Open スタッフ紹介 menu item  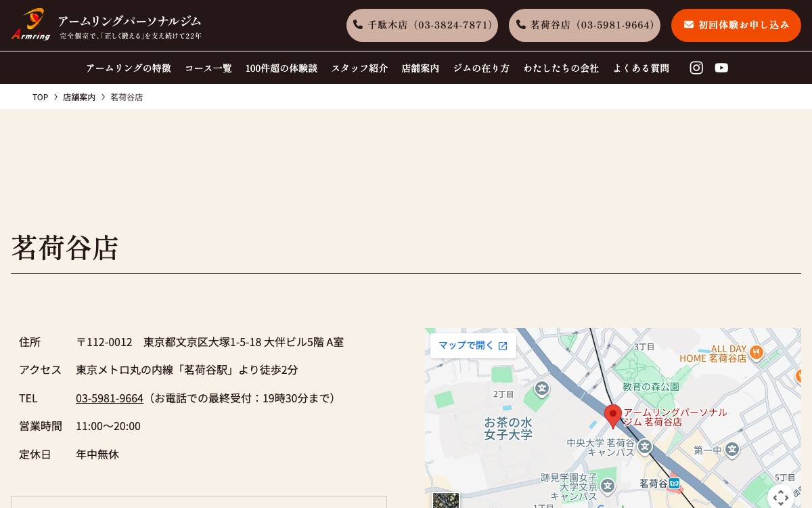tap(359, 68)
